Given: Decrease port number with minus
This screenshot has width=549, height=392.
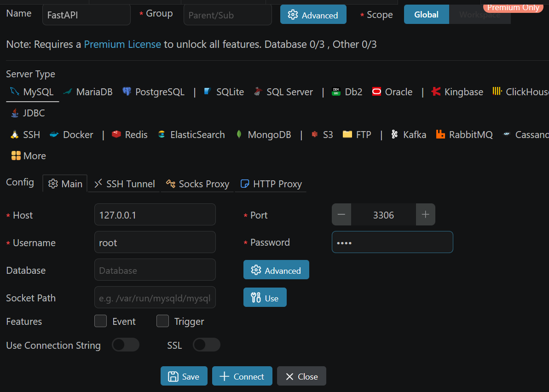Looking at the screenshot, I should (x=341, y=214).
